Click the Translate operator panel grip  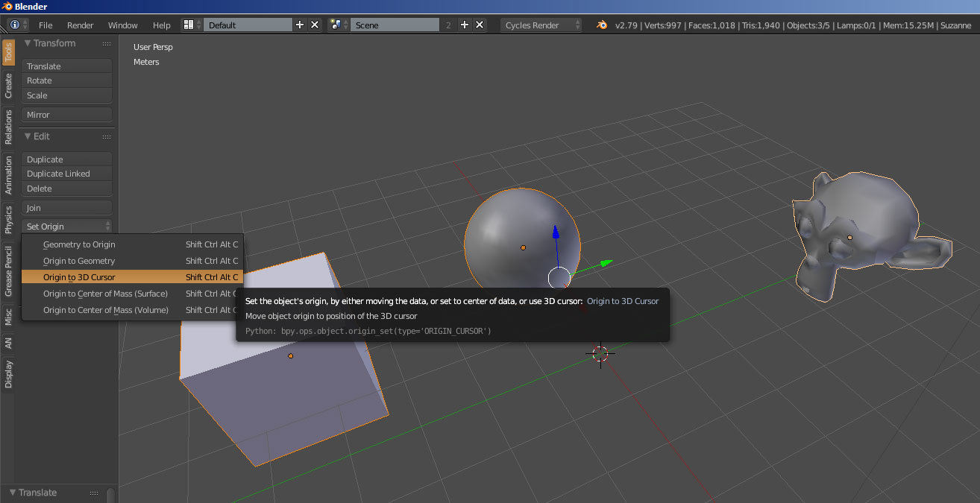tap(94, 493)
